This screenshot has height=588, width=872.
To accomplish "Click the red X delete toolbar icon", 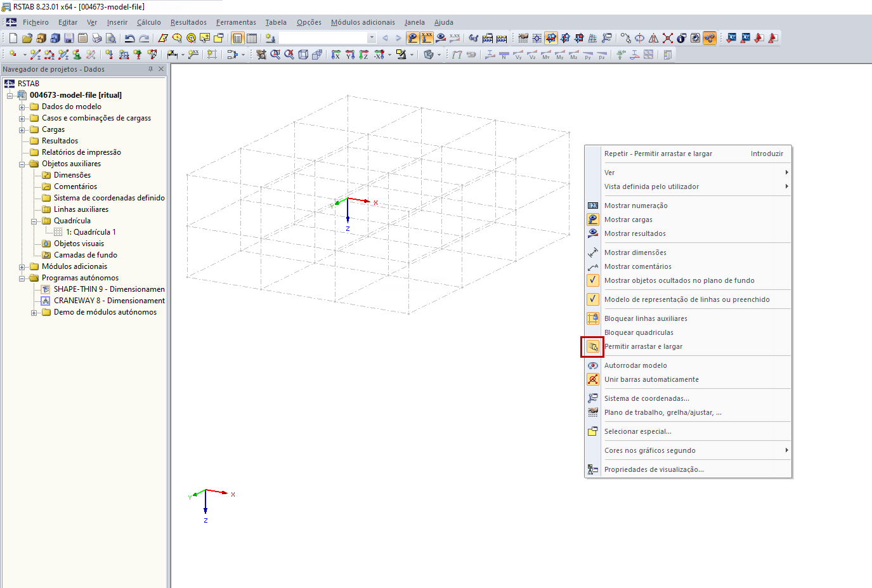I will [668, 38].
